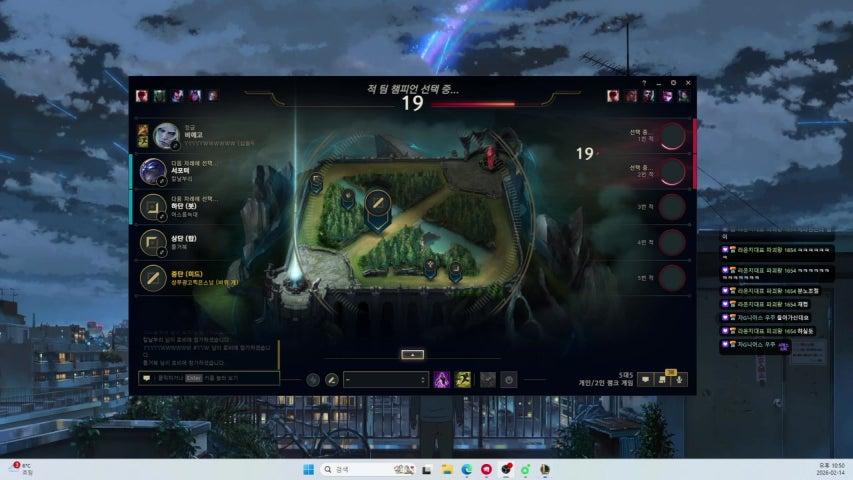Open the taskbar clock and date
This screenshot has height=480, width=853.
click(832, 469)
